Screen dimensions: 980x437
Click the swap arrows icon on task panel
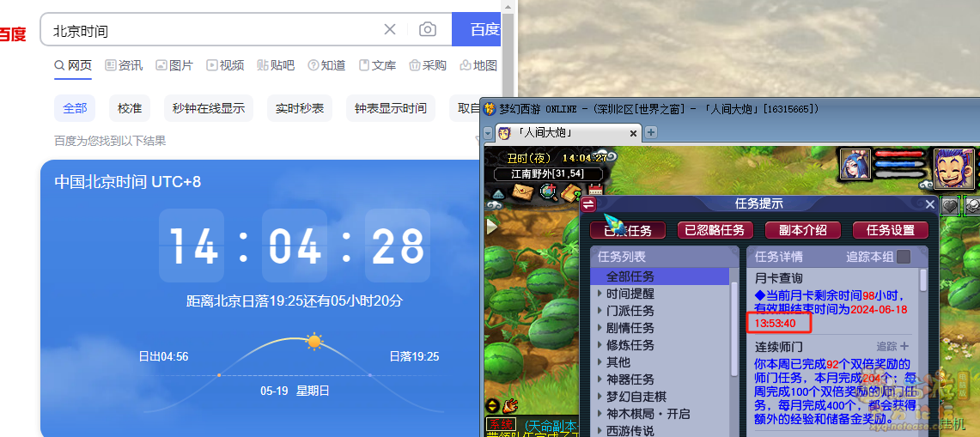pyautogui.click(x=588, y=204)
